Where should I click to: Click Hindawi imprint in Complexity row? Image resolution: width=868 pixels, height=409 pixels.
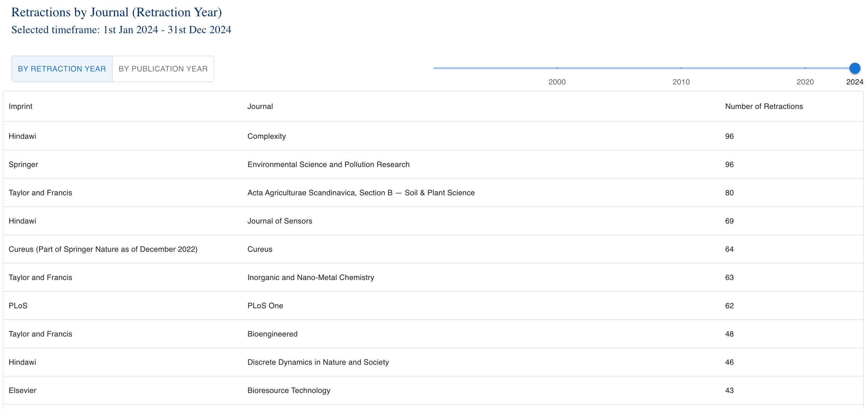22,136
